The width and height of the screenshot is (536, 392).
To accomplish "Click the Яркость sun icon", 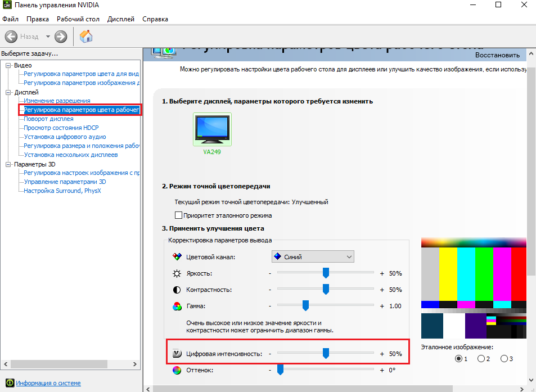I will point(177,274).
